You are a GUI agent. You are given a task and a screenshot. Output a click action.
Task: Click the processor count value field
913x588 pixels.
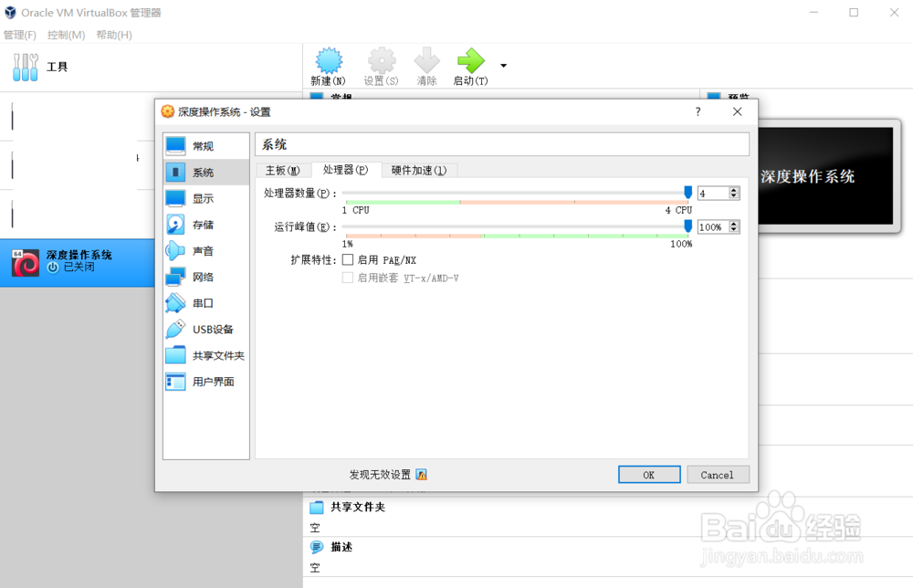pyautogui.click(x=713, y=194)
